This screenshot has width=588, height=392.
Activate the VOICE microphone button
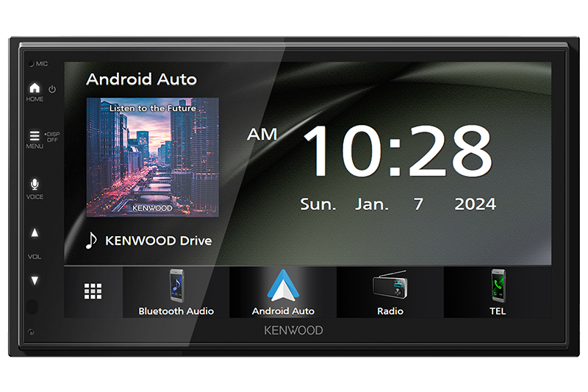35,184
